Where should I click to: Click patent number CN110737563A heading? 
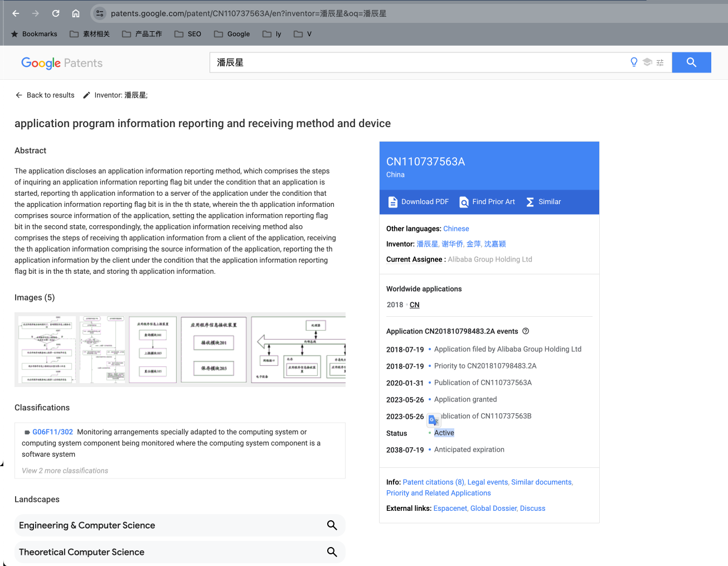(x=425, y=162)
